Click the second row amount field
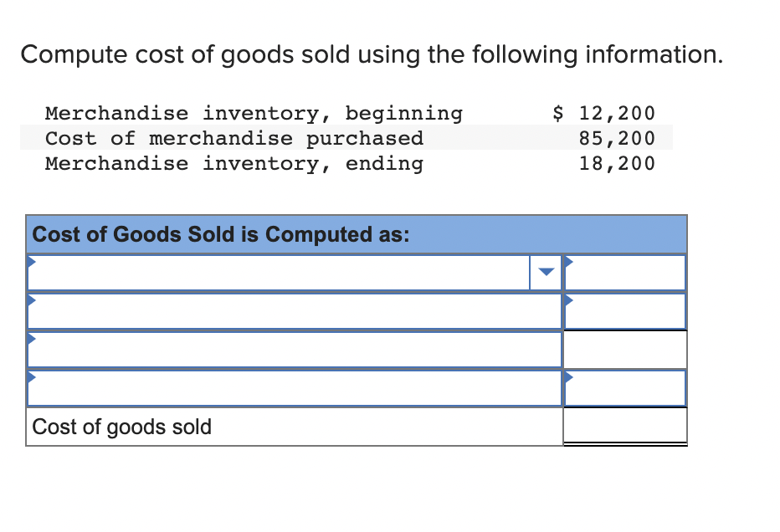Screen dimensions: 780x532 click(x=625, y=310)
